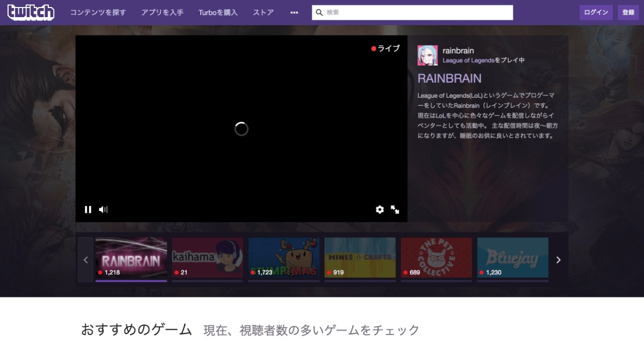Open rainbrain channel name link
Image resolution: width=644 pixels, height=342 pixels.
458,50
